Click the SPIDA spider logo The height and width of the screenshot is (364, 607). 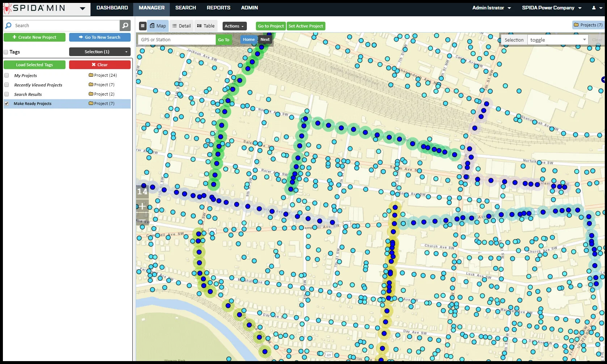pos(7,8)
